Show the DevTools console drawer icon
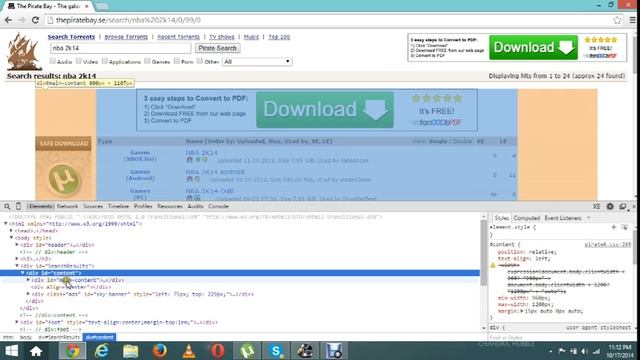Viewport: 640px width, 360px height. pos(596,207)
